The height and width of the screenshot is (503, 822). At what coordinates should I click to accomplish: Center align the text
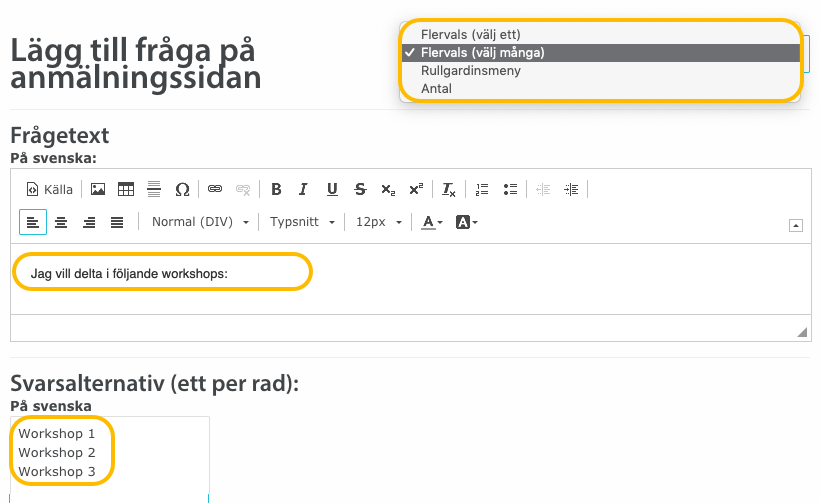click(x=61, y=222)
